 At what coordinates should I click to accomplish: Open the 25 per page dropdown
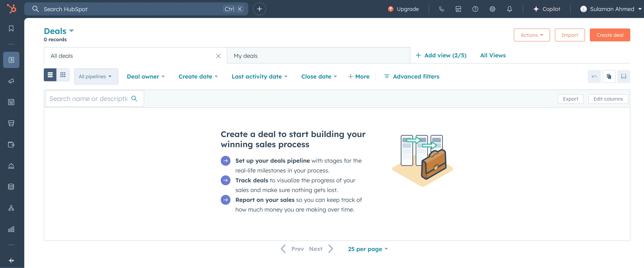coord(368,249)
